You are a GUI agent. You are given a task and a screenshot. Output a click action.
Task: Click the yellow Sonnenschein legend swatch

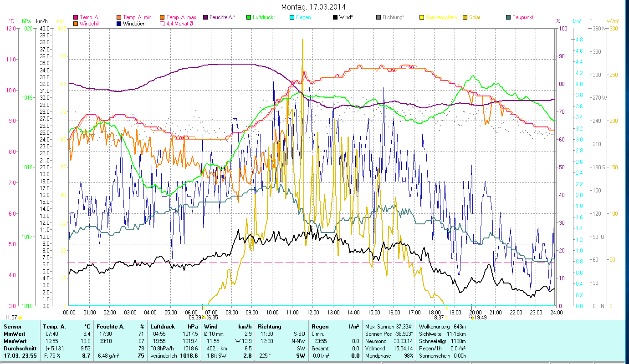pyautogui.click(x=422, y=17)
